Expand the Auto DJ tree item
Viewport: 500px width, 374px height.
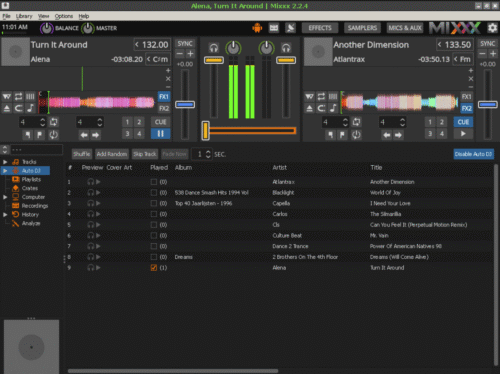[x=5, y=171]
